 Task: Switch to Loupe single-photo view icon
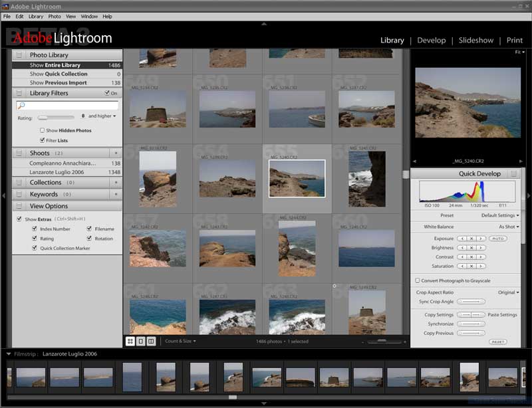[141, 341]
